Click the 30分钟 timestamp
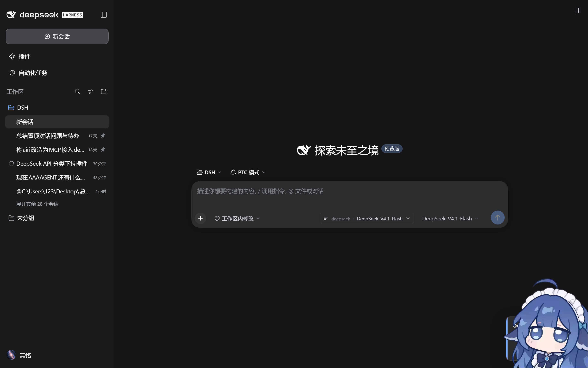This screenshot has width=588, height=368. click(x=100, y=164)
